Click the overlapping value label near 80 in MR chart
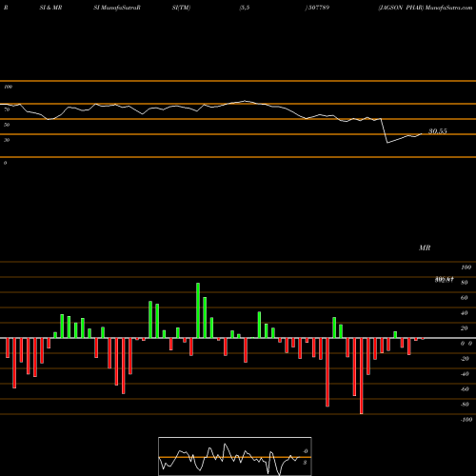 [444, 280]
